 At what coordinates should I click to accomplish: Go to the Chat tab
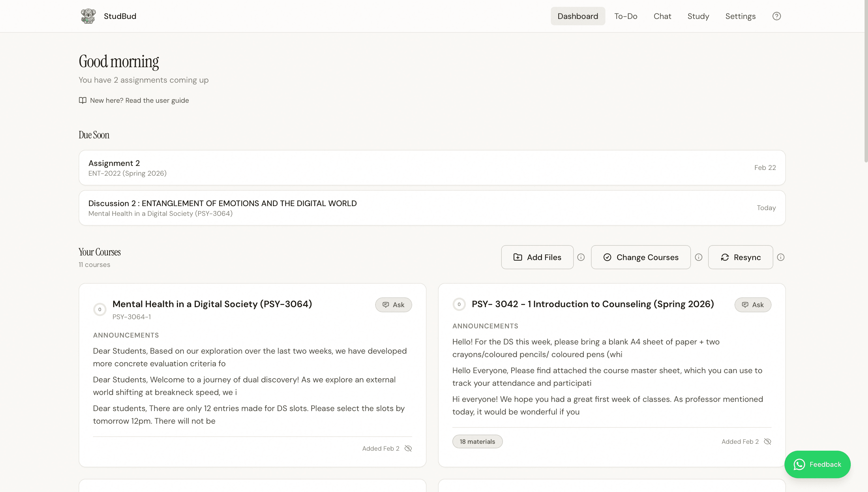click(662, 16)
